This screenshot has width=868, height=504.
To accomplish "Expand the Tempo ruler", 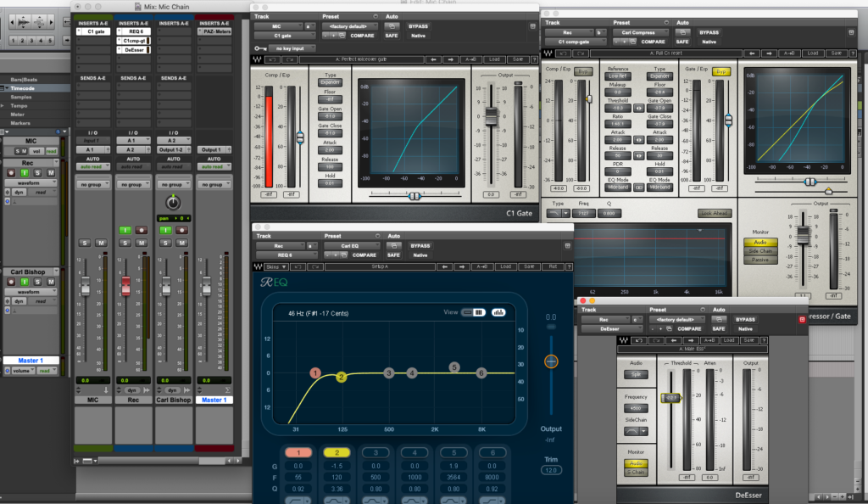I will pyautogui.click(x=3, y=106).
